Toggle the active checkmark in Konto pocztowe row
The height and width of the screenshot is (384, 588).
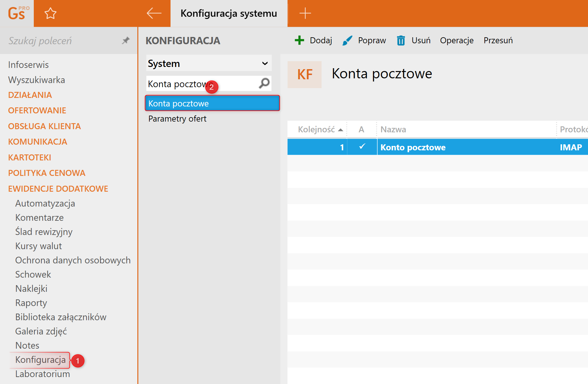tap(362, 147)
